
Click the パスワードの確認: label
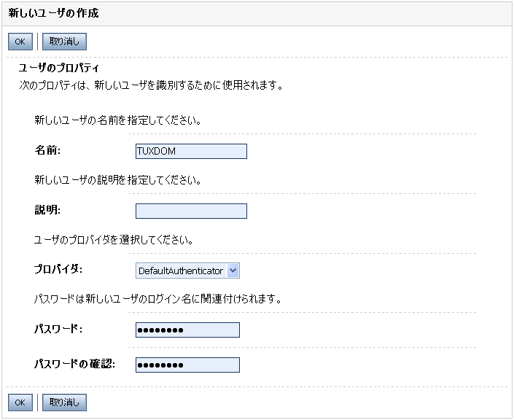click(x=75, y=364)
